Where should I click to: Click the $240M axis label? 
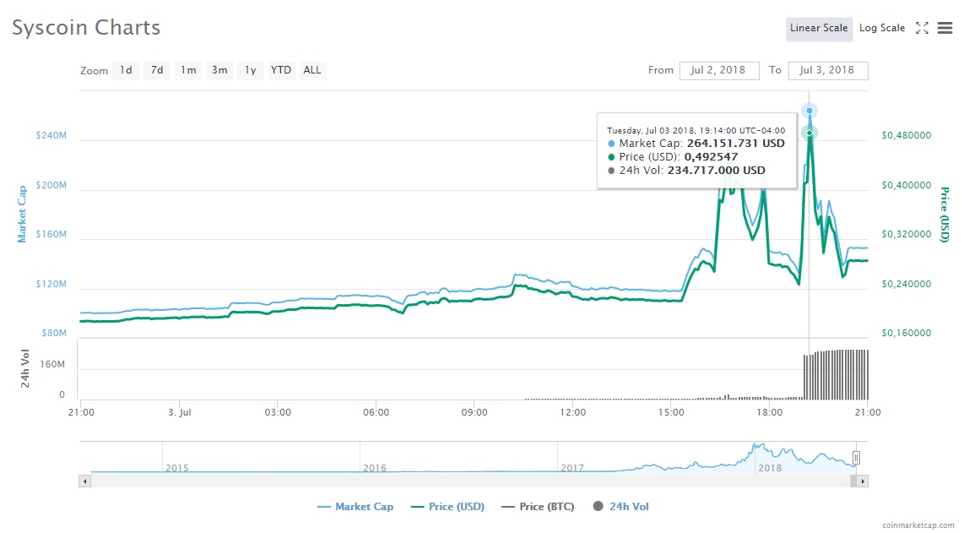tap(51, 135)
